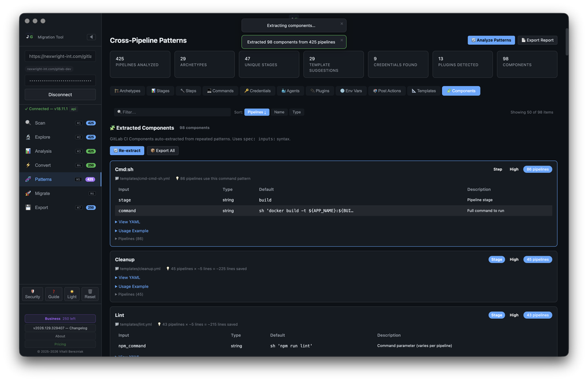Open the Pricing link in sidebar
The width and height of the screenshot is (588, 382).
pos(60,344)
